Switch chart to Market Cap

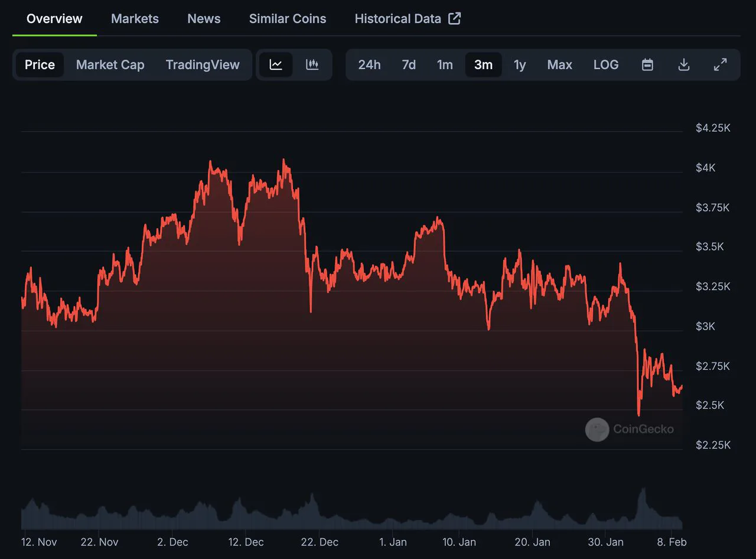point(110,65)
